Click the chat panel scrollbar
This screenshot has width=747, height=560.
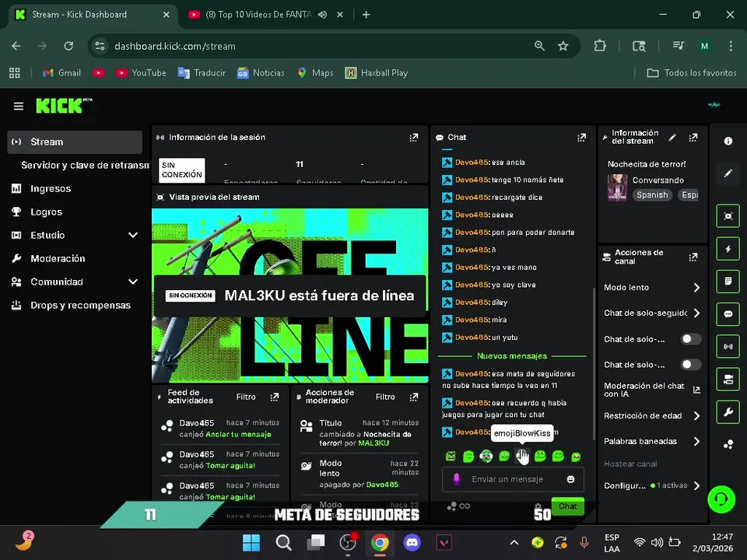(593, 364)
